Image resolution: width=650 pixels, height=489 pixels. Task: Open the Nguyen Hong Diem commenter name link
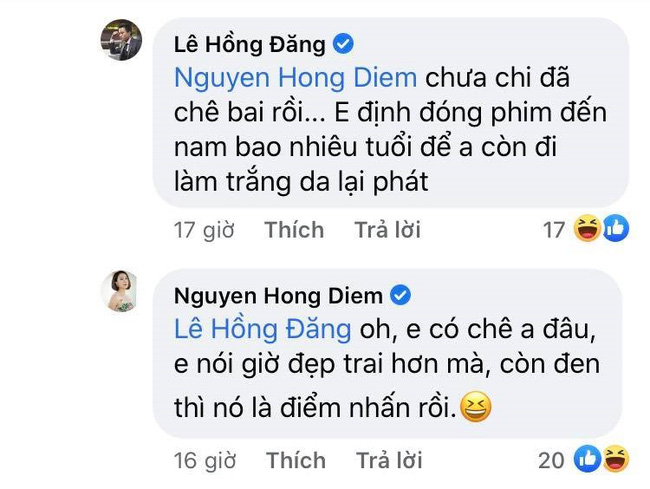click(x=279, y=295)
